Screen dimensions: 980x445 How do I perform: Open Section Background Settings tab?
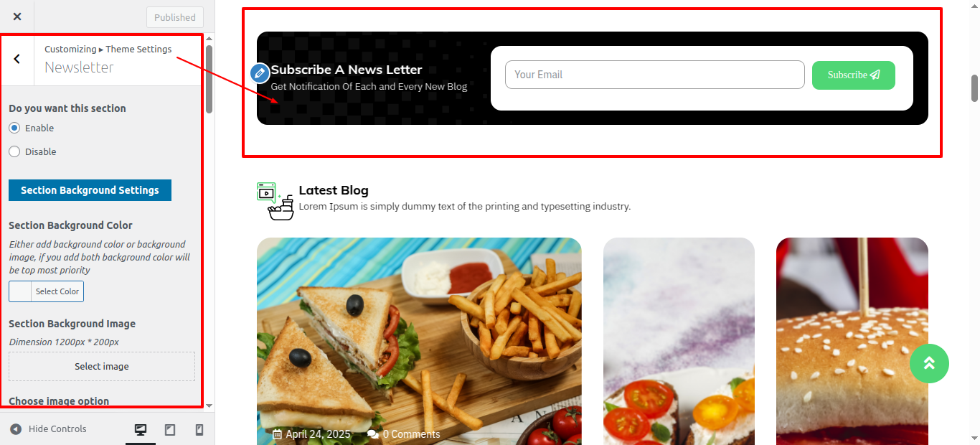[x=90, y=190]
